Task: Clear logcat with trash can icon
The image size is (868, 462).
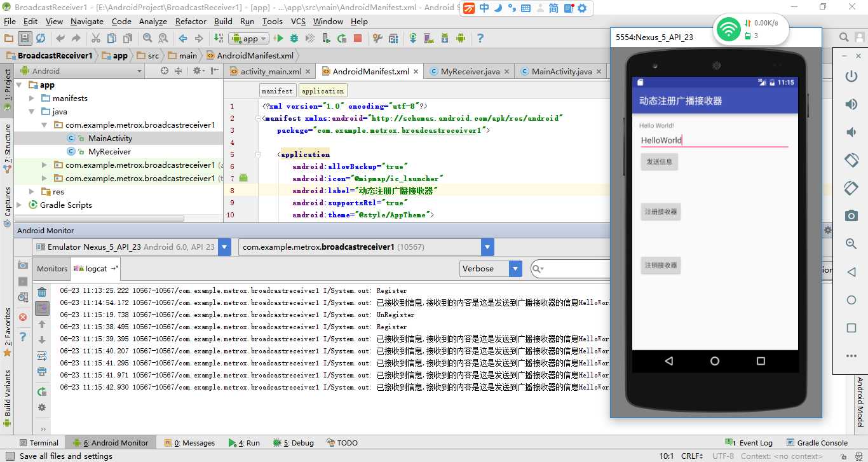Action: (42, 292)
